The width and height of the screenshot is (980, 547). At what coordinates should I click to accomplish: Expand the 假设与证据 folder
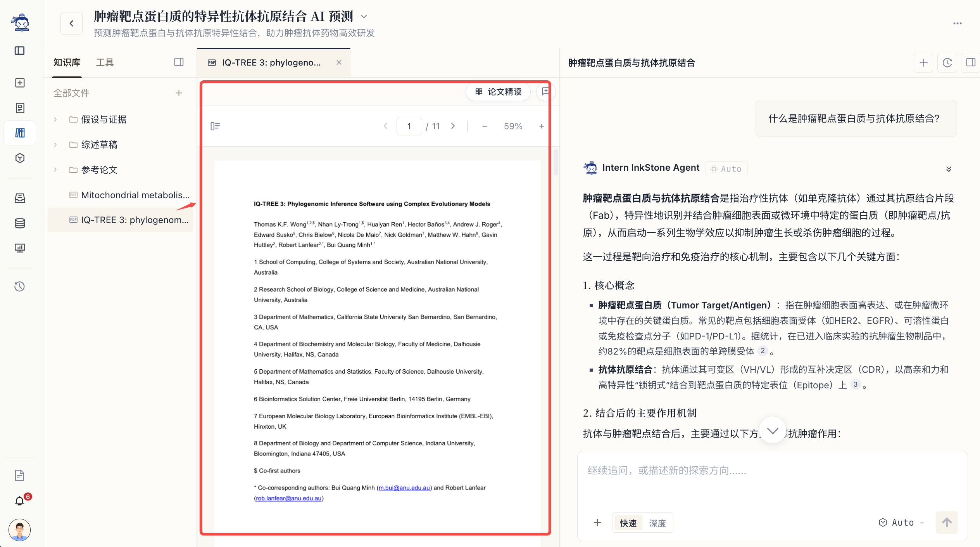(x=55, y=119)
